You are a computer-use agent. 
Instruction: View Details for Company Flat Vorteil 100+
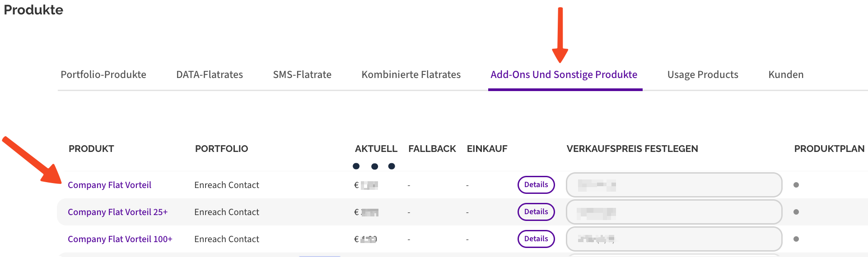[x=536, y=239]
